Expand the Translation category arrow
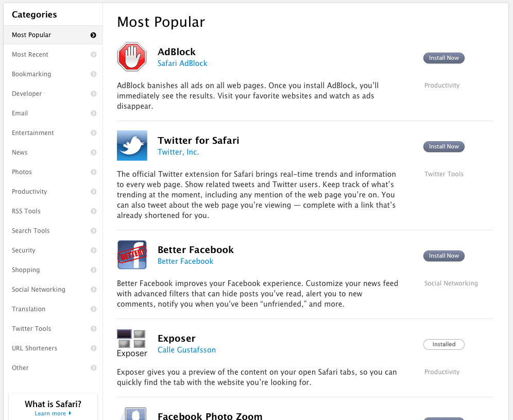 point(94,309)
